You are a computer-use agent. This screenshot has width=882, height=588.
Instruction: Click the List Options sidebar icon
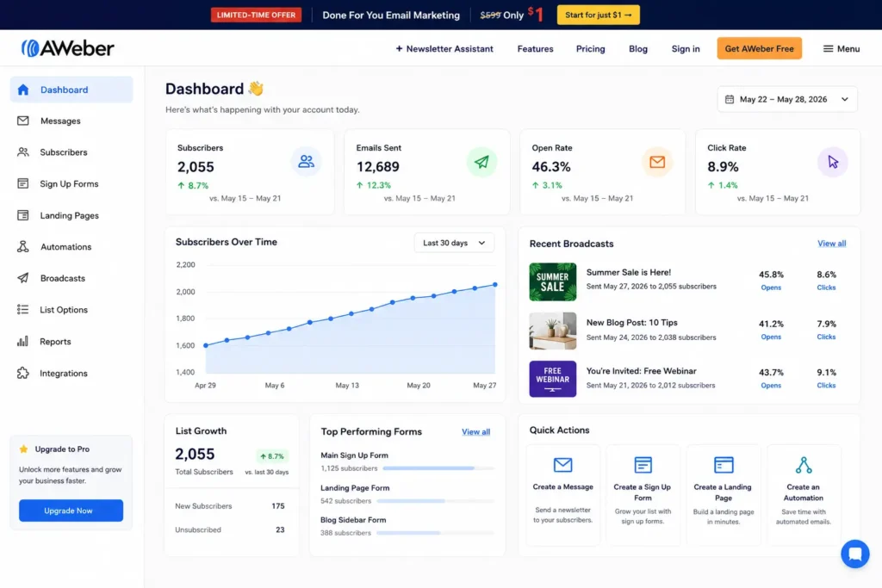[23, 310]
